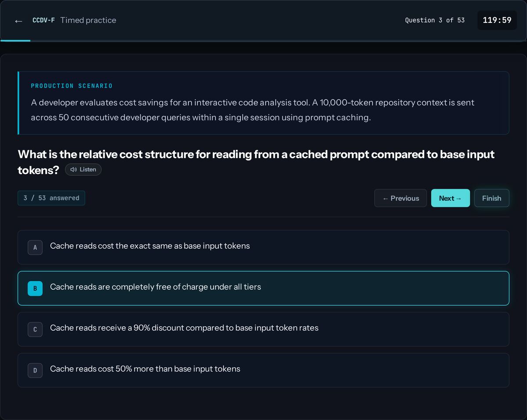The image size is (527, 420).
Task: Click the CCDV-F exam code label
Action: tap(43, 20)
